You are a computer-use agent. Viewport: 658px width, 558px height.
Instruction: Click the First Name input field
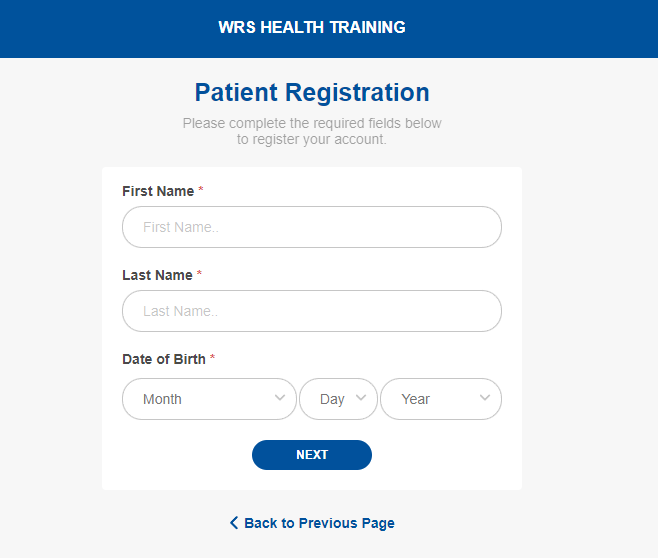click(311, 227)
